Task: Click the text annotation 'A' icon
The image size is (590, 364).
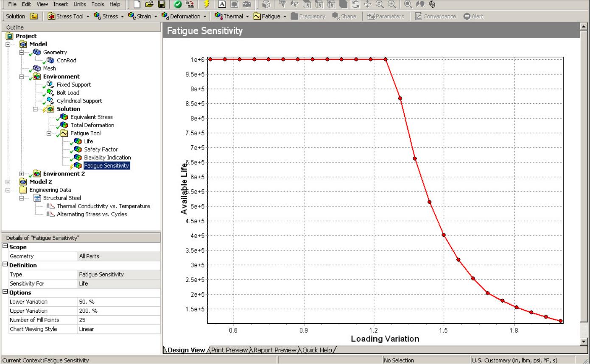Action: point(222,5)
